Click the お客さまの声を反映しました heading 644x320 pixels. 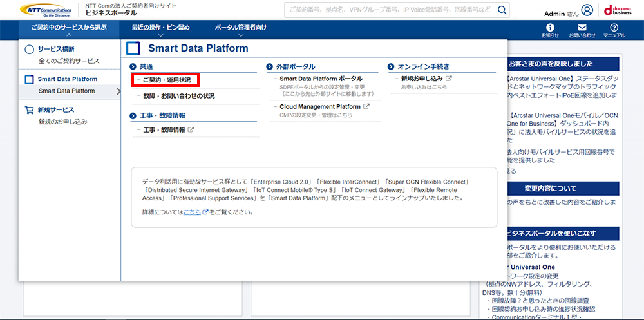(551, 64)
